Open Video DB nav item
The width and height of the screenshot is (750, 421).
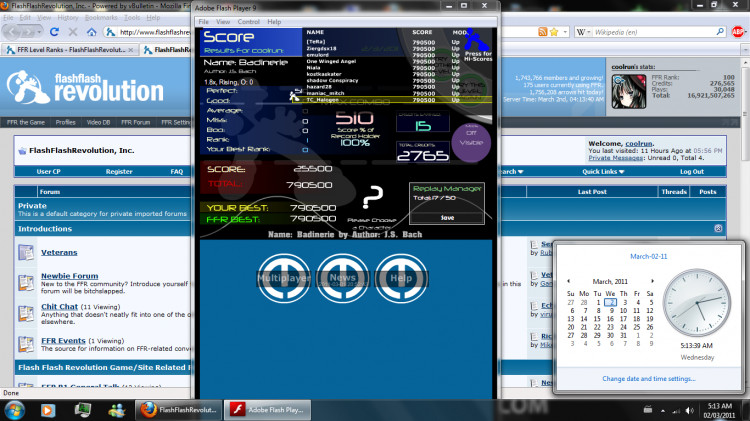[x=99, y=122]
